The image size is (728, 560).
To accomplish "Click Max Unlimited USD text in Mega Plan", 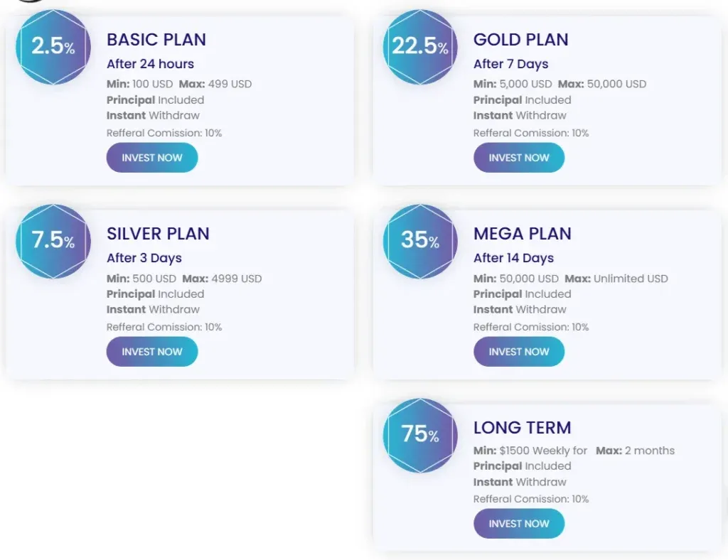I will [616, 279].
